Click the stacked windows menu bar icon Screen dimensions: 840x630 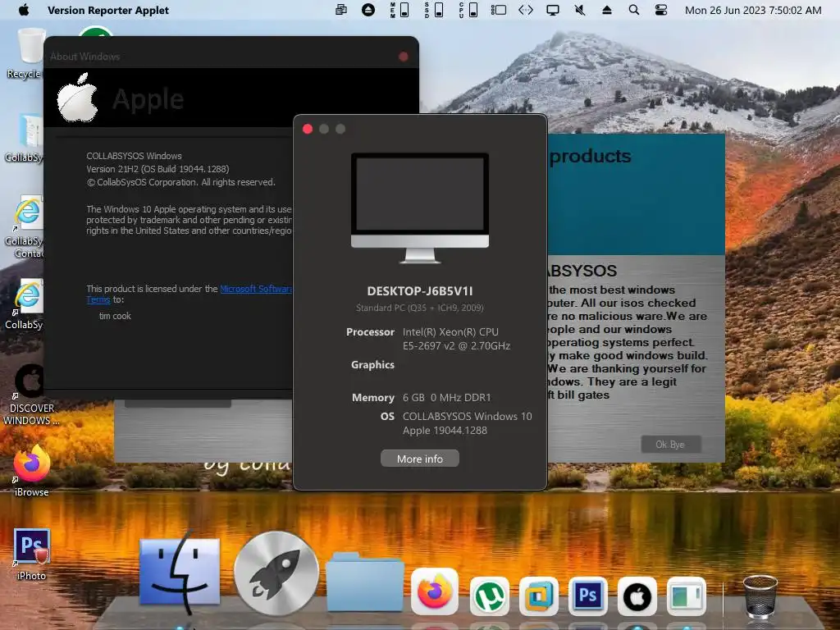pyautogui.click(x=340, y=10)
